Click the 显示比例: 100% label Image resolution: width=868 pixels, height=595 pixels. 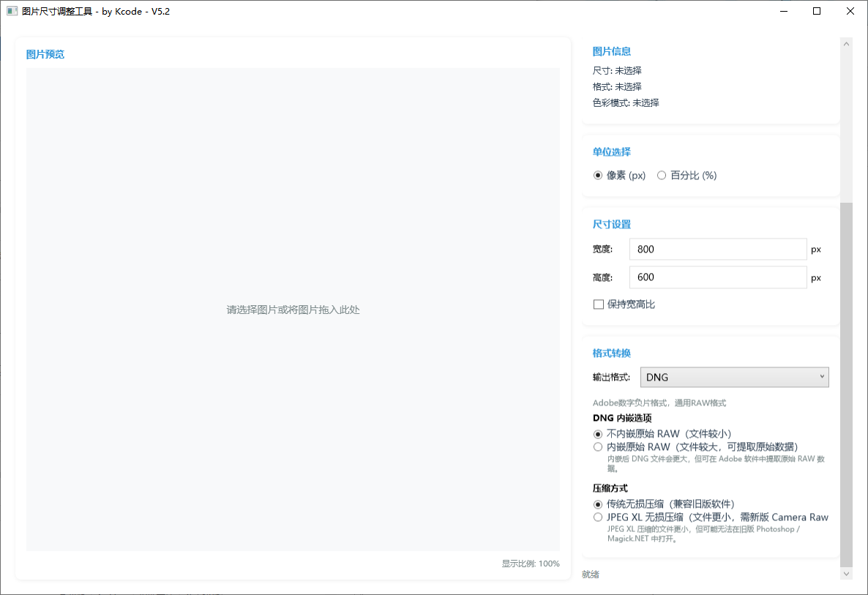531,563
